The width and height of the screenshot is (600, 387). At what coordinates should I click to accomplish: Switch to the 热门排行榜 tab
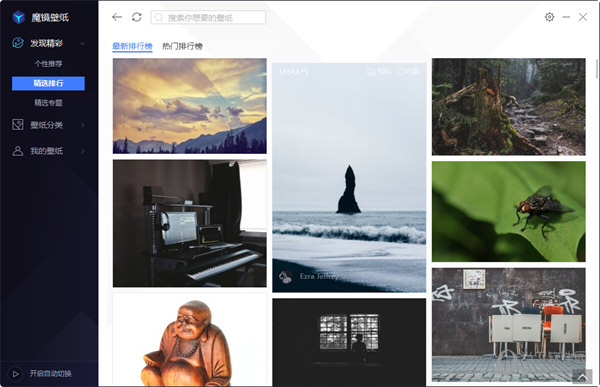[x=183, y=46]
